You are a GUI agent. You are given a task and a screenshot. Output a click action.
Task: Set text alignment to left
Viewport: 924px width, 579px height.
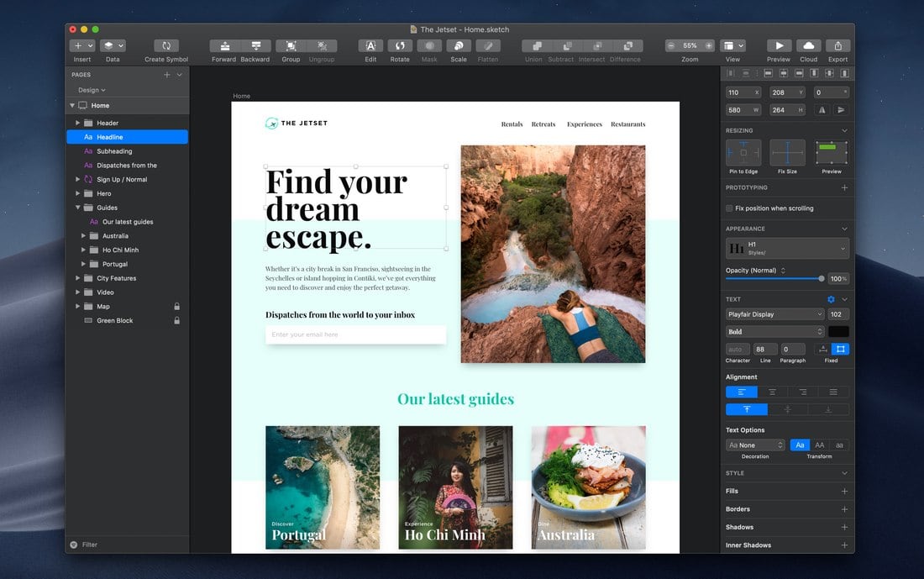click(x=742, y=392)
